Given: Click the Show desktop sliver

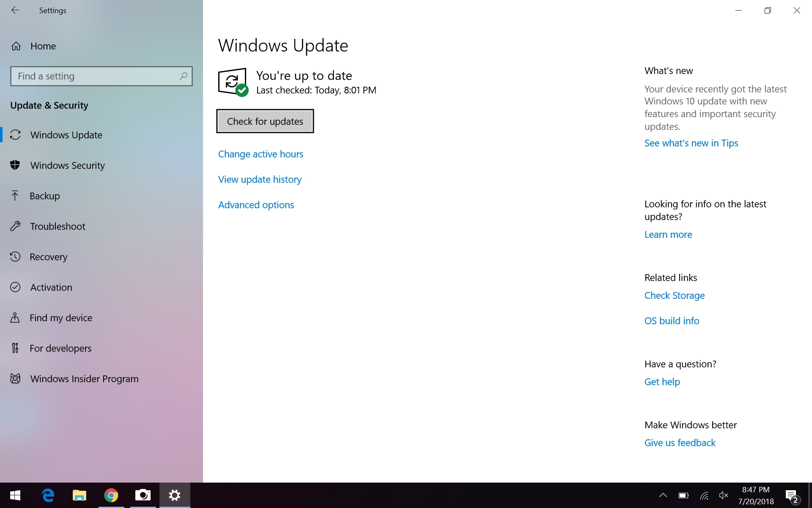Looking at the screenshot, I should 810,495.
